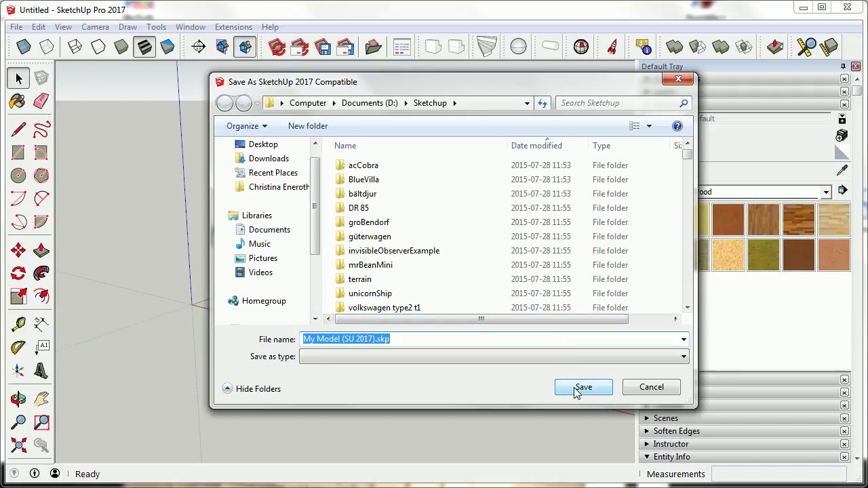Choose the pink Eraser tool
The image size is (868, 488).
[41, 101]
